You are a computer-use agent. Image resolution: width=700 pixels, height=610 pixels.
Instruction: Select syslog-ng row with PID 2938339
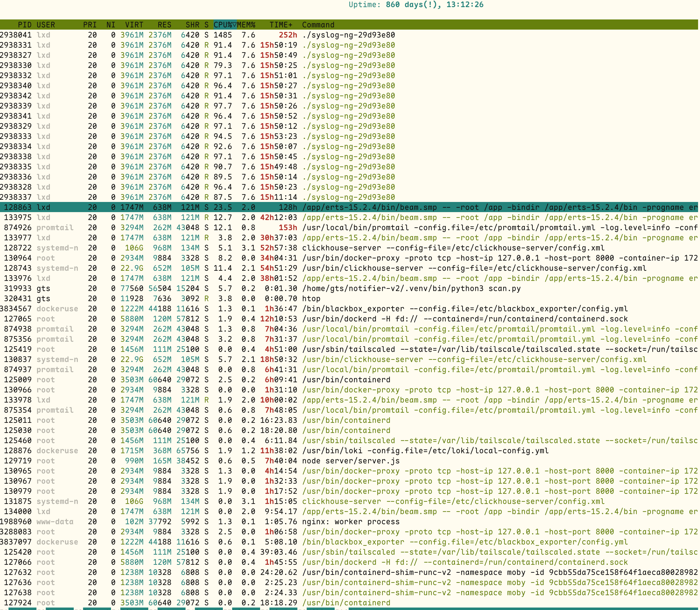(x=349, y=106)
